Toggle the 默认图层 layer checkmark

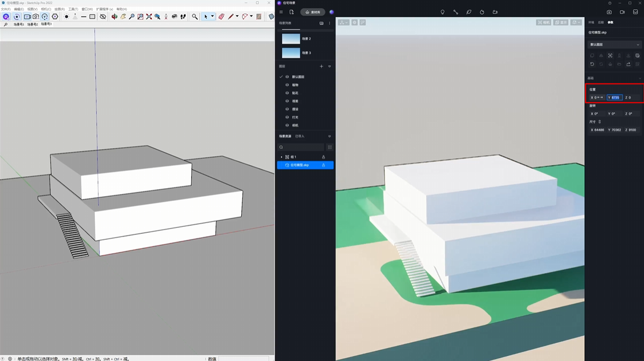coord(281,77)
